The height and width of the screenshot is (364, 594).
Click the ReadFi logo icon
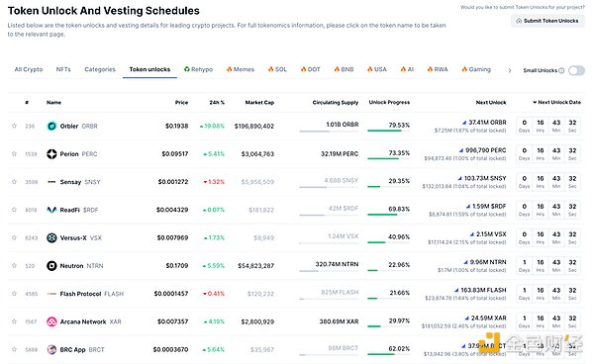click(51, 210)
